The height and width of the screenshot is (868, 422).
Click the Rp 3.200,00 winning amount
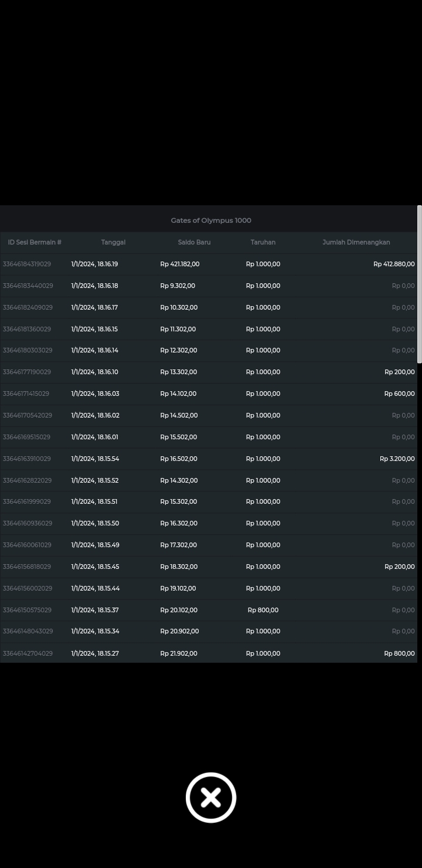coord(397,459)
